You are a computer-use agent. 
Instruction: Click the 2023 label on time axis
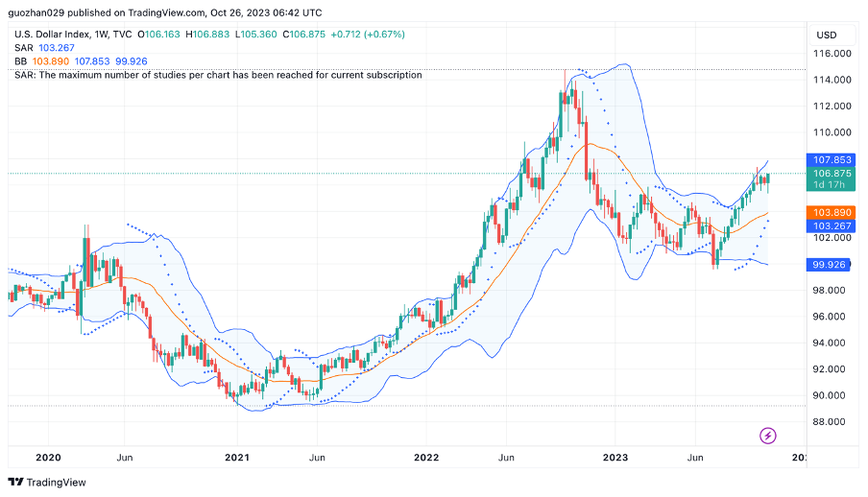(x=615, y=458)
